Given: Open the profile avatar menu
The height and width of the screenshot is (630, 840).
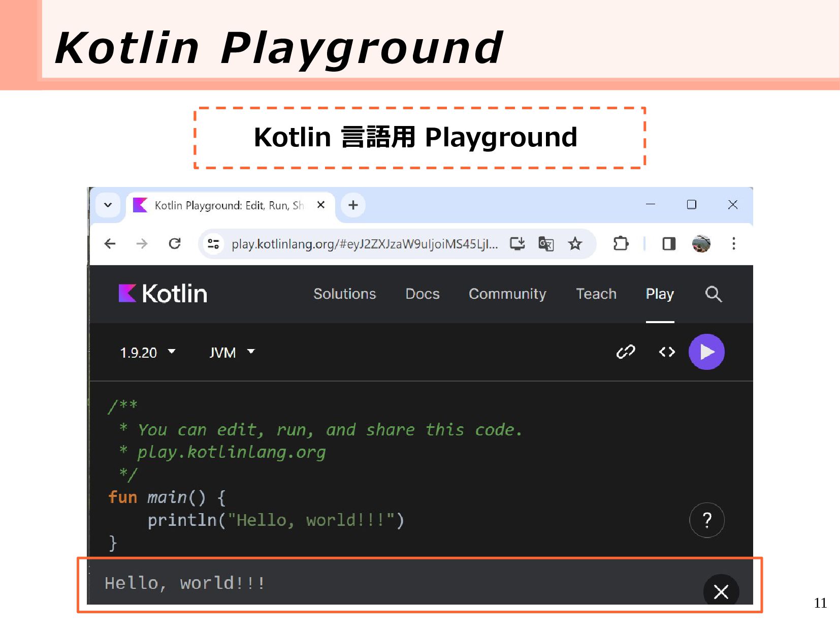Looking at the screenshot, I should (701, 244).
